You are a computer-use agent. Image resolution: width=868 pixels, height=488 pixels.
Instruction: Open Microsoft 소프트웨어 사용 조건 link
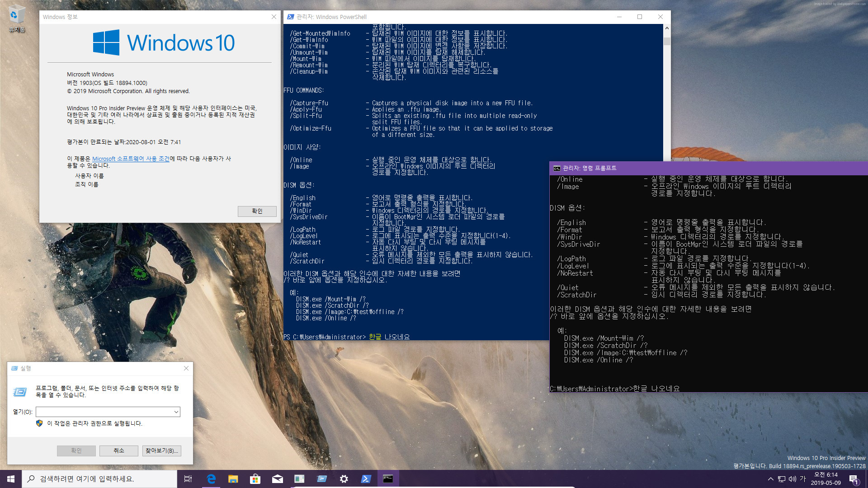(131, 159)
